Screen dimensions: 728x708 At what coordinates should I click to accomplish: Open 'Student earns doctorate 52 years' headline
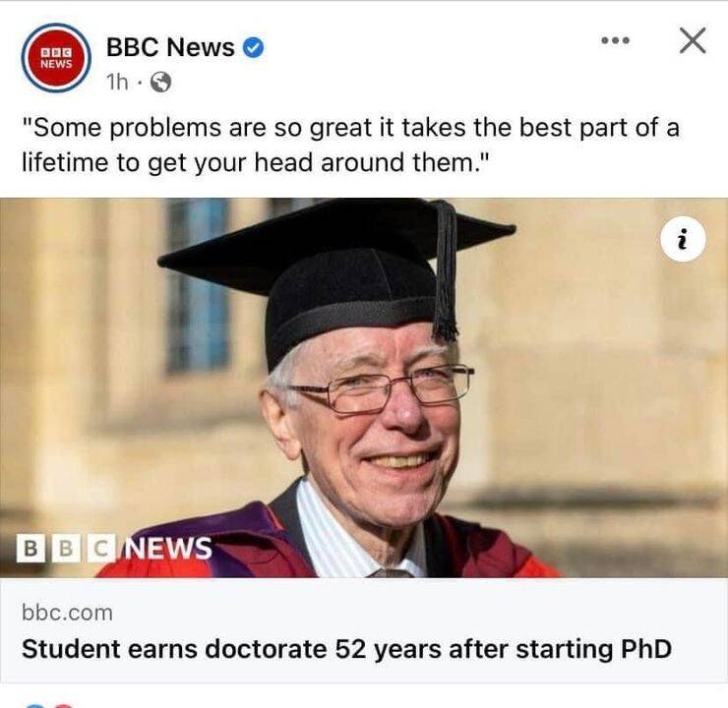click(x=346, y=649)
